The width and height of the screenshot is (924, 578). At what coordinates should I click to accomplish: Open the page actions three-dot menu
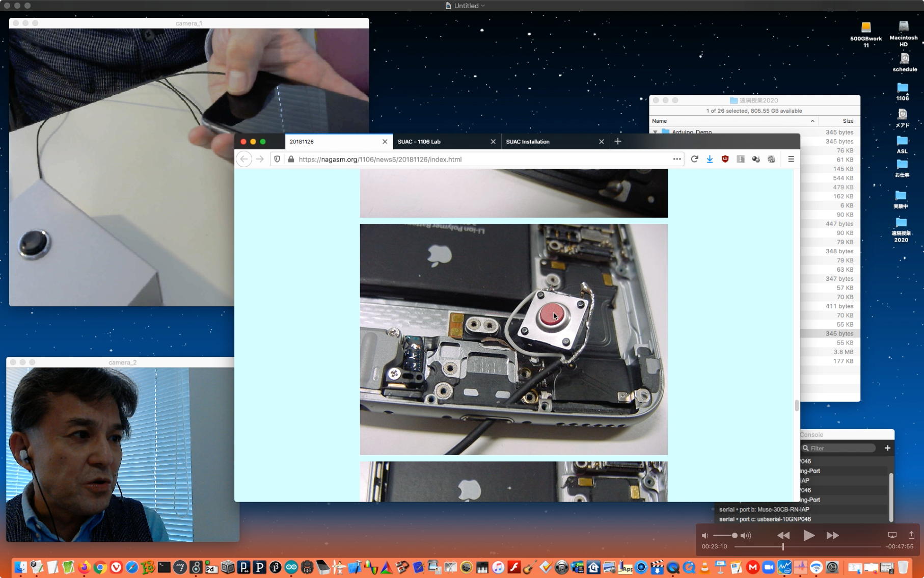(x=677, y=159)
